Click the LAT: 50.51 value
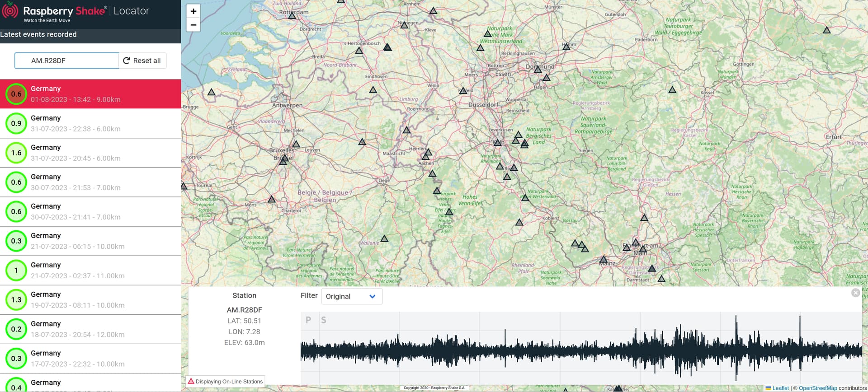Screen dimensions: 868x392 [x=244, y=321]
